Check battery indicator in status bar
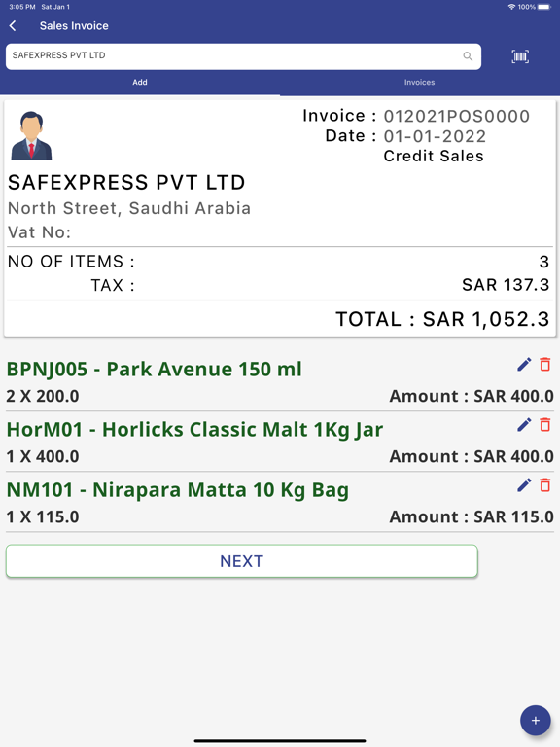Image resolution: width=560 pixels, height=747 pixels. 543,7
